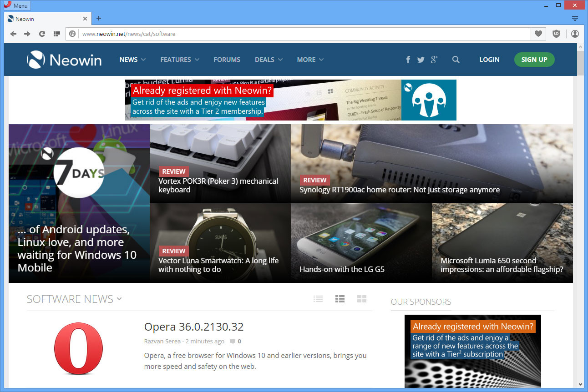Open Neowin's Twitter page icon
The image size is (588, 392).
point(421,60)
